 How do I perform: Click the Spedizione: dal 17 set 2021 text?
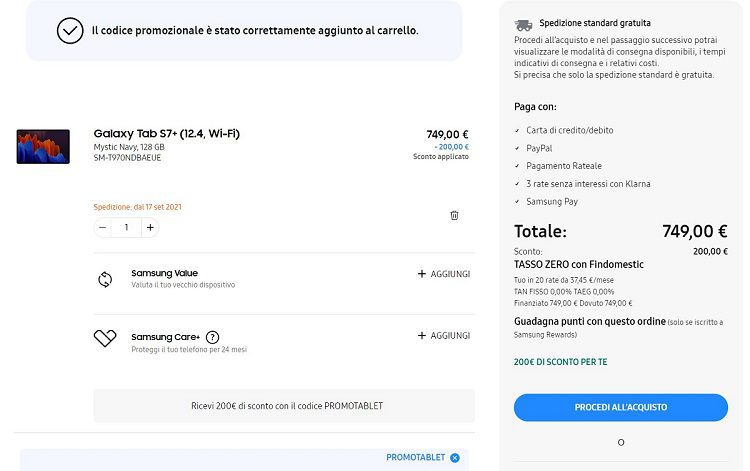coord(138,207)
